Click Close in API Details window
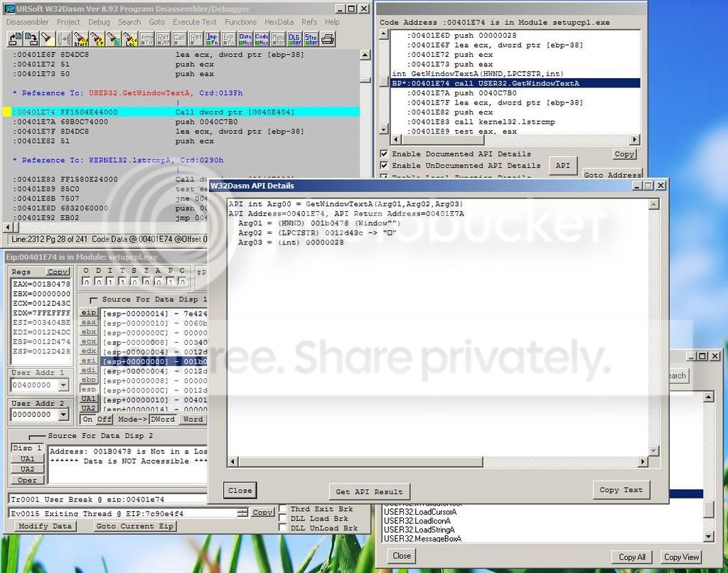This screenshot has width=728, height=573. 240,491
